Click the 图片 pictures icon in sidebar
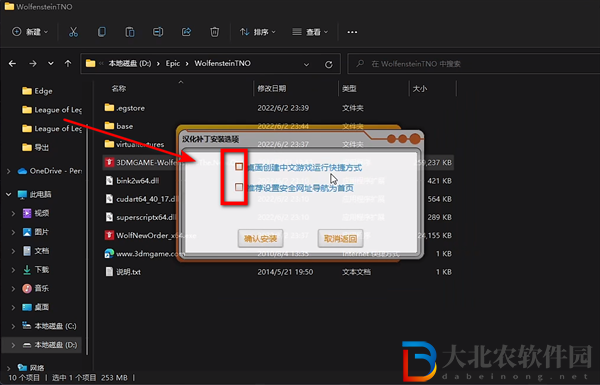Viewport: 600px width, 385px height. [x=27, y=232]
